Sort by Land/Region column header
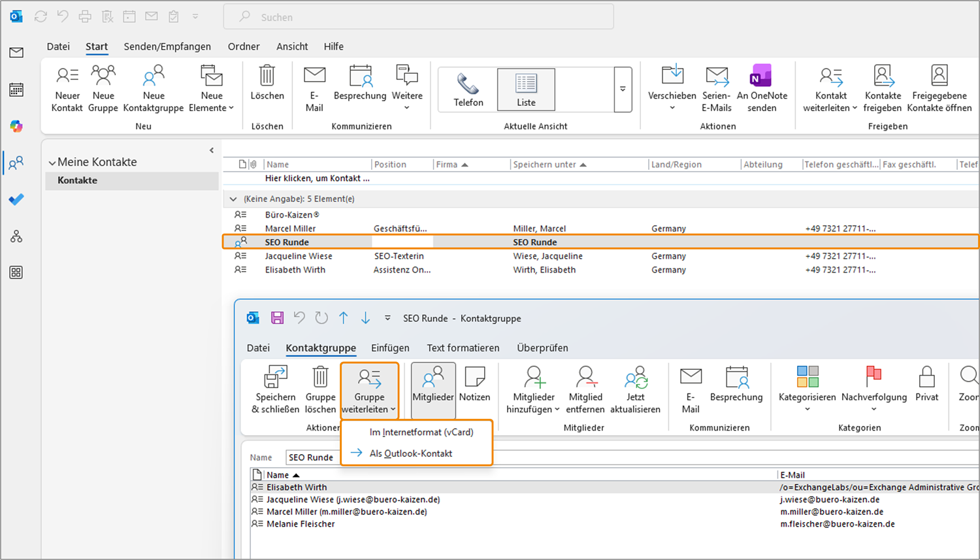980x560 pixels. (694, 165)
